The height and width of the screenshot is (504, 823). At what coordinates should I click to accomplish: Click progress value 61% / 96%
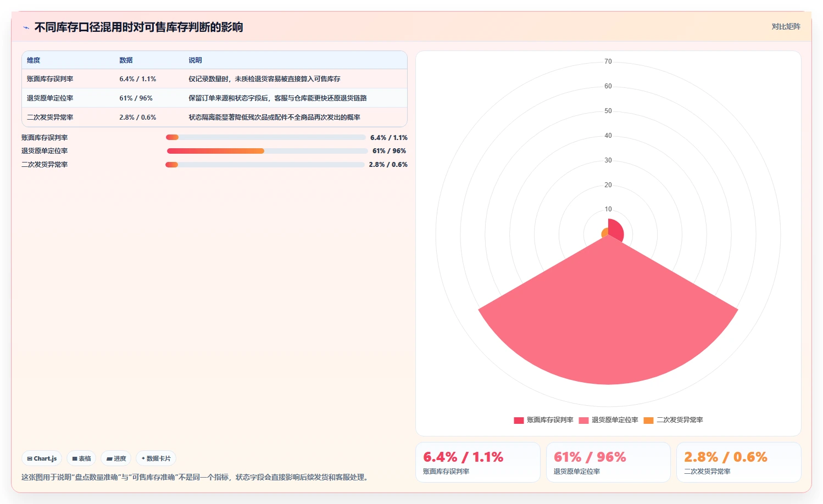point(390,151)
